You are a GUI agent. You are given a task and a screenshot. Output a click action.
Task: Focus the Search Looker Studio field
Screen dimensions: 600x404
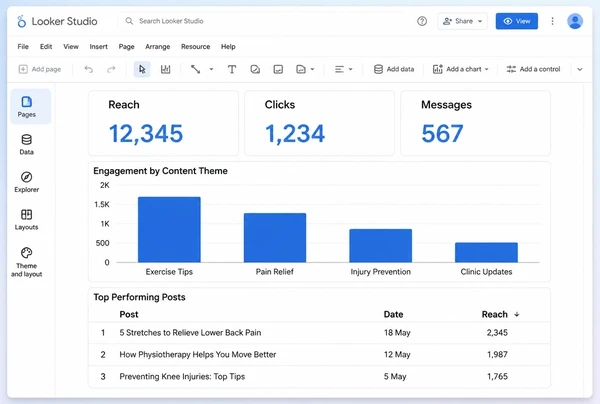coord(264,21)
